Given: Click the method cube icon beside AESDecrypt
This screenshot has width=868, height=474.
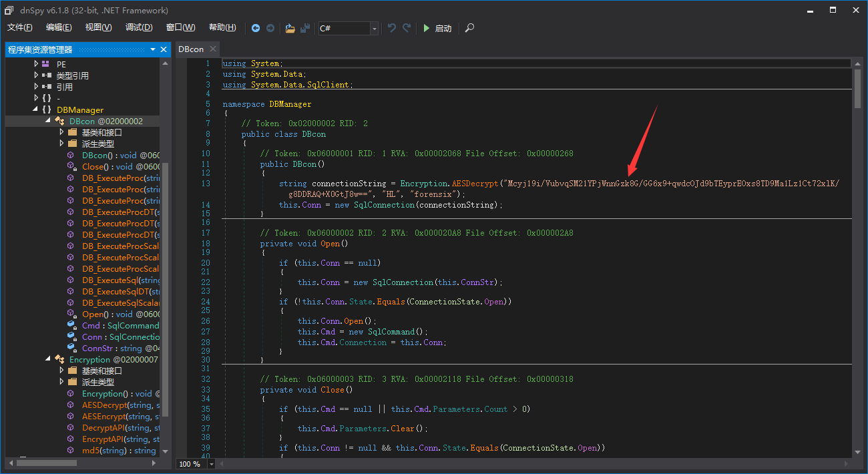Looking at the screenshot, I should [x=71, y=405].
